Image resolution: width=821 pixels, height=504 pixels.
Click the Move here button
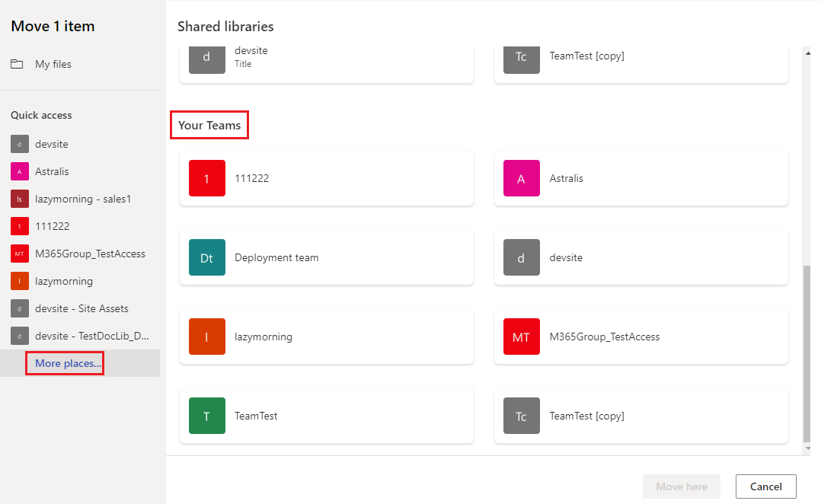click(x=681, y=486)
